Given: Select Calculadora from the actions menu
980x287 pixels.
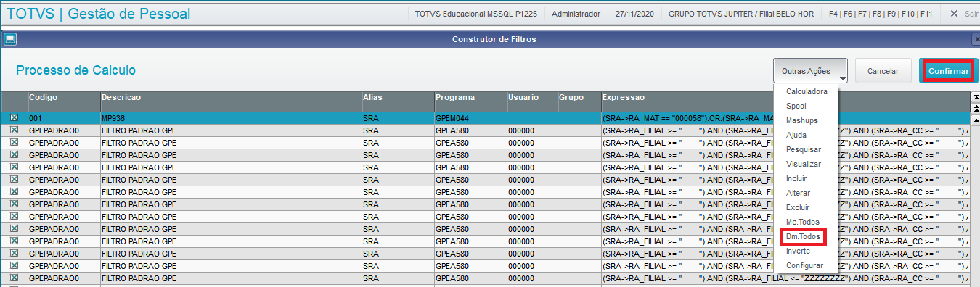Looking at the screenshot, I should 807,91.
